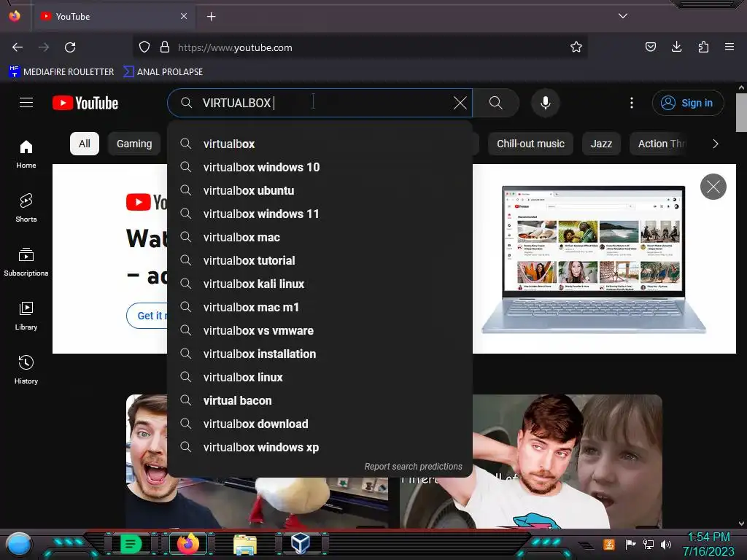Open the Firefox tracking protection shield
This screenshot has height=560, width=747.
tap(144, 47)
